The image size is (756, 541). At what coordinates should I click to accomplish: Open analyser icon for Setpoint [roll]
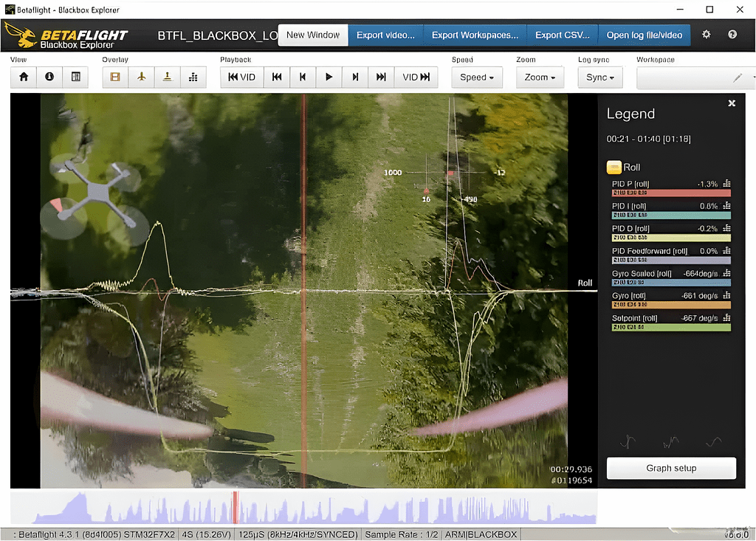tap(726, 318)
